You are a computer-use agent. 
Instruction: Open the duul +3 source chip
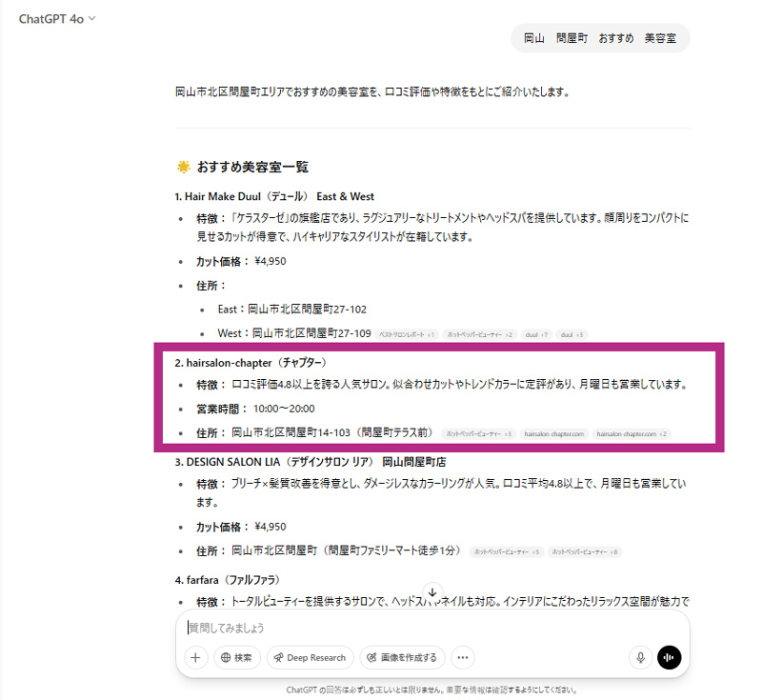click(571, 334)
